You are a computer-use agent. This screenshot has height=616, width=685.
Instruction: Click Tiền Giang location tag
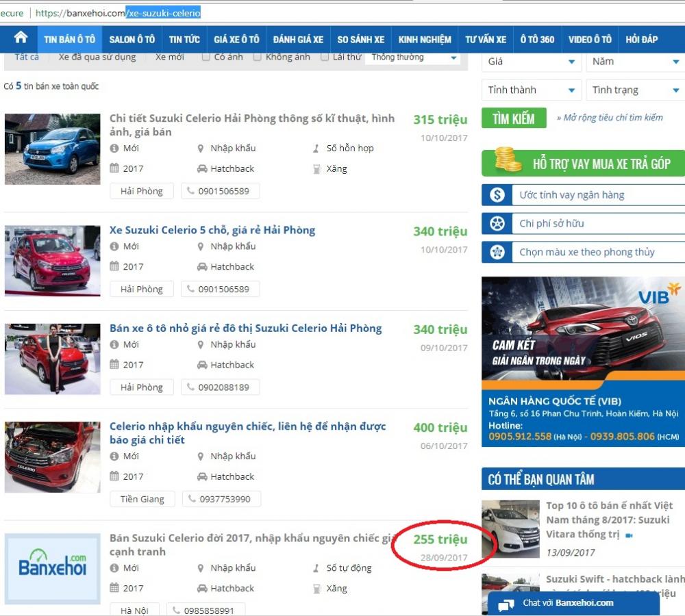click(x=142, y=499)
